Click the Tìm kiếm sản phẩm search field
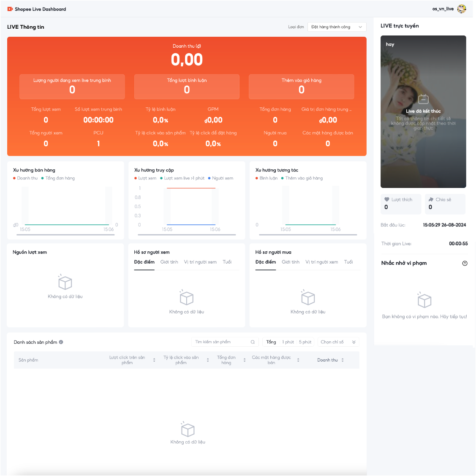This screenshot has height=476, width=476. pos(225,342)
